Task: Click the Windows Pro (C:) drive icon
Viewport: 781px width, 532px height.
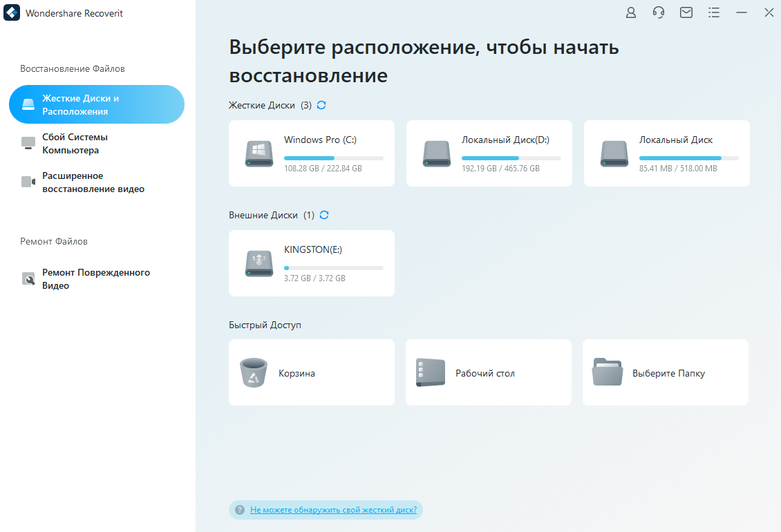Action: (x=259, y=153)
